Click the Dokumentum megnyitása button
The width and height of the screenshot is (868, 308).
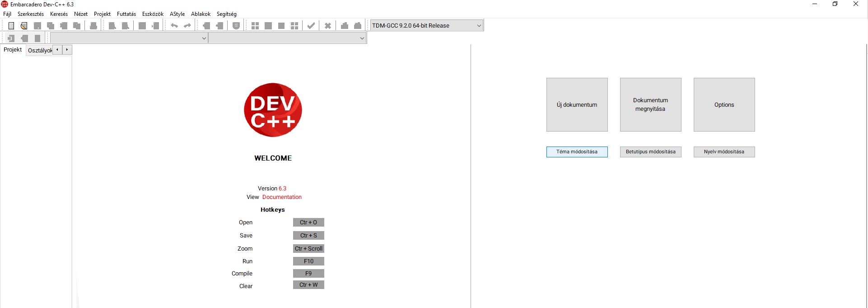click(x=650, y=104)
